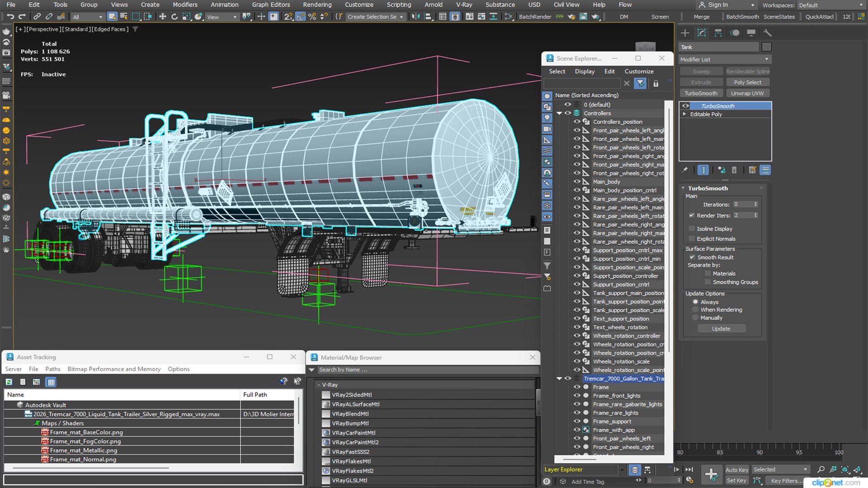Select the Manually update radio option
868x488 pixels.
tap(696, 318)
